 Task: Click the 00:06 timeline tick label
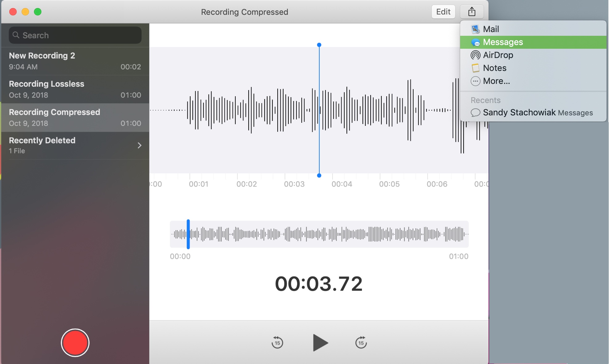pos(437,184)
